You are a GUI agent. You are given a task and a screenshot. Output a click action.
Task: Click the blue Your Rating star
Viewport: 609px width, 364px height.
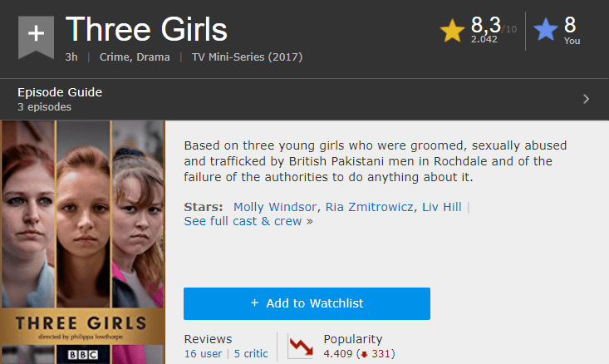point(546,32)
